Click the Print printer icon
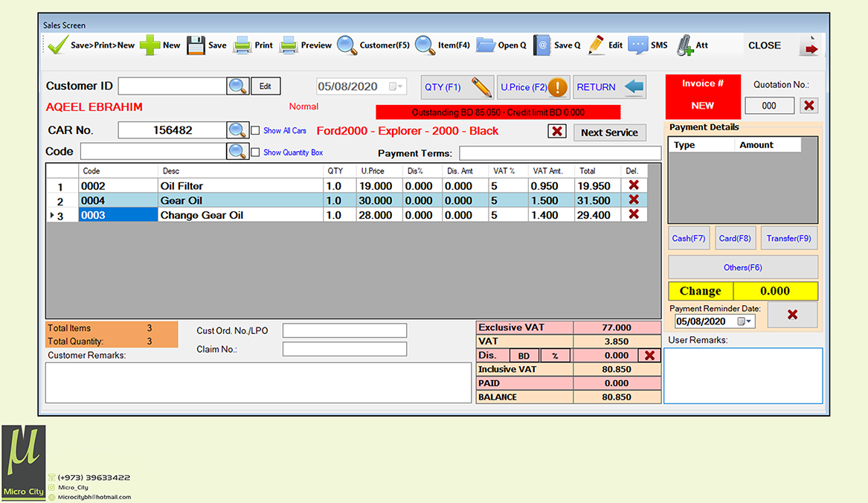This screenshot has width=868, height=503. coord(242,45)
